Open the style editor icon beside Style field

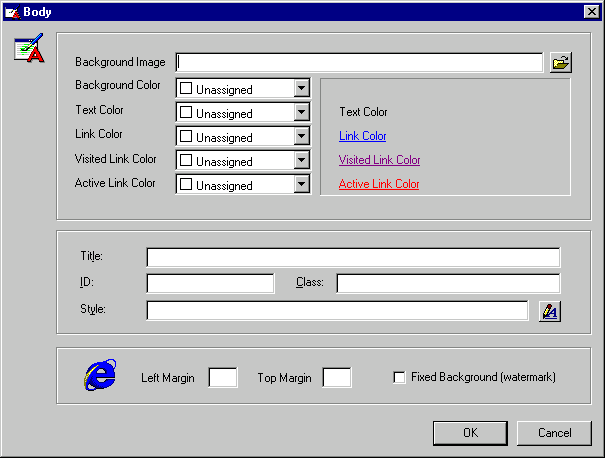(x=550, y=311)
